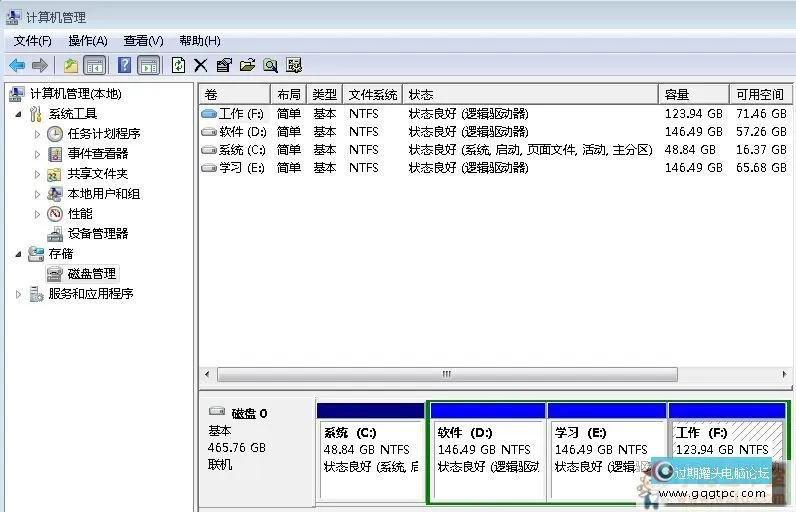796x512 pixels.
Task: Click the 存储 storage icon
Action: tap(36, 254)
